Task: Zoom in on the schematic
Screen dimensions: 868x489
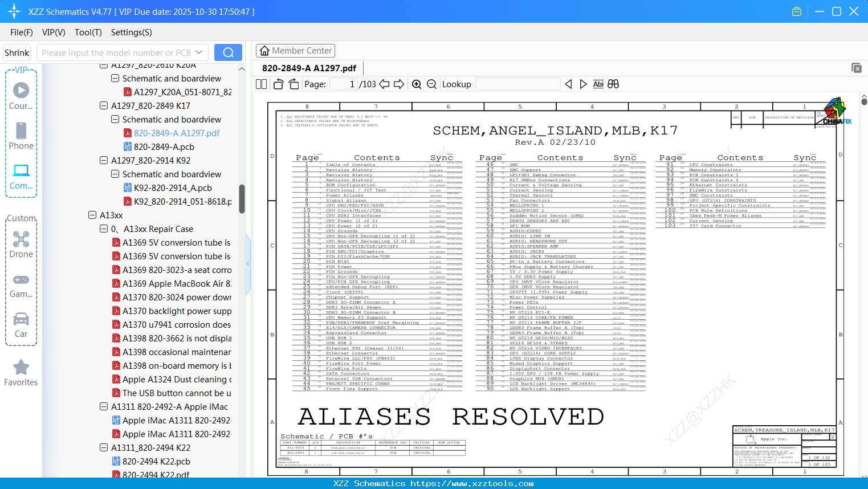Action: click(417, 84)
